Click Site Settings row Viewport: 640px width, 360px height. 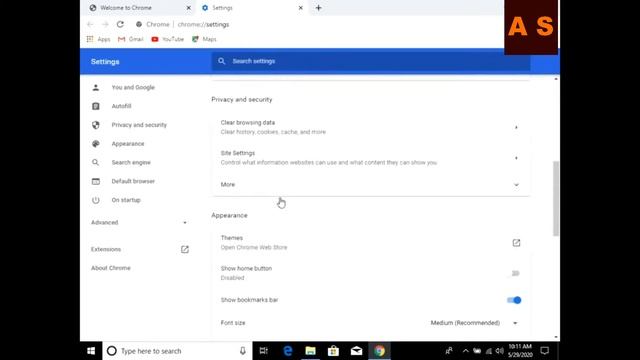tap(371, 158)
